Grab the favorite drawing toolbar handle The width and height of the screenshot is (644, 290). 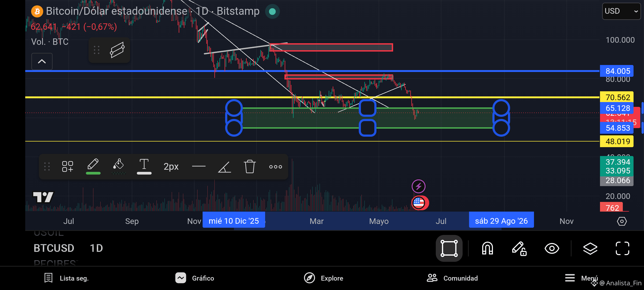point(97,50)
